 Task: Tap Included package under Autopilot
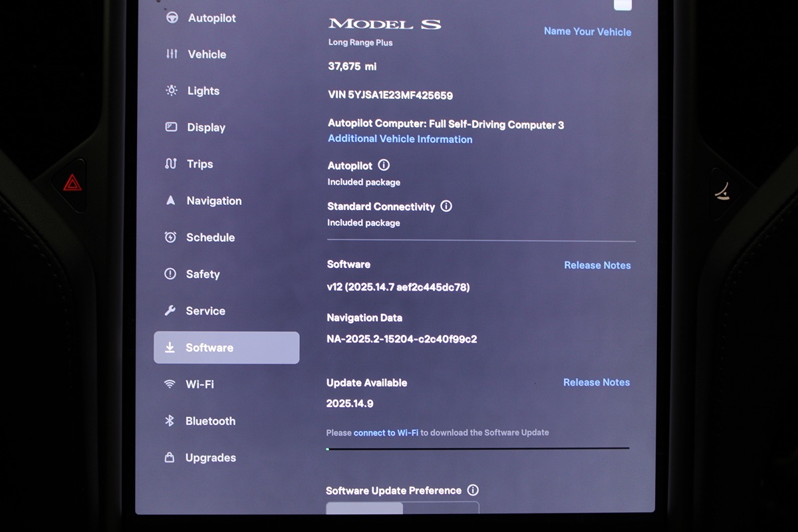coord(364,182)
